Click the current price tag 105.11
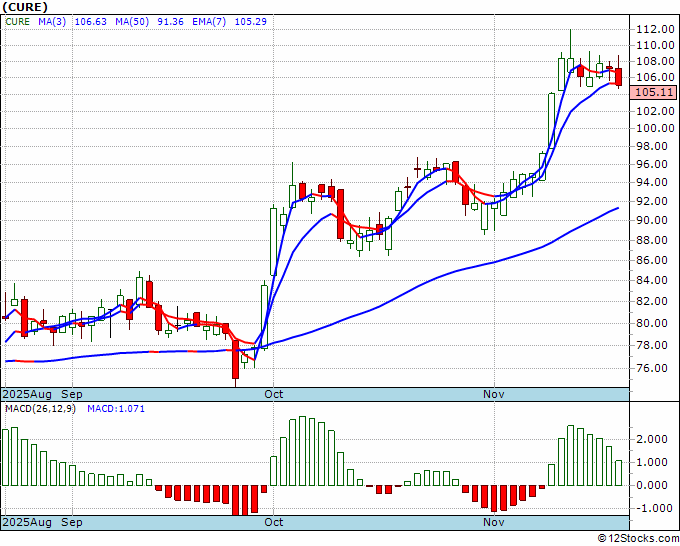Image resolution: width=680 pixels, height=546 pixels. coord(653,92)
